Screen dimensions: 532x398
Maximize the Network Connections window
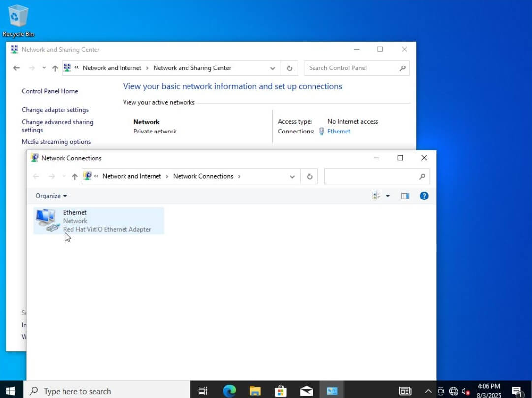[400, 158]
